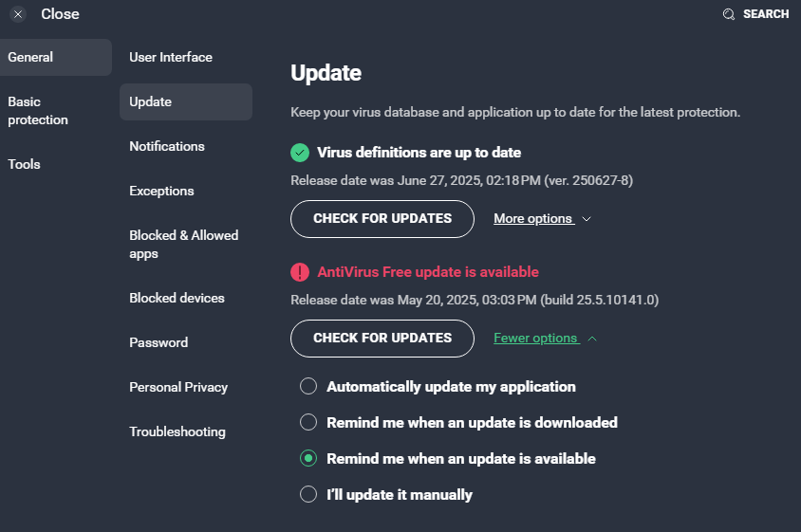801x532 pixels.
Task: Open Blocked & Allowed apps page
Action: tap(184, 245)
